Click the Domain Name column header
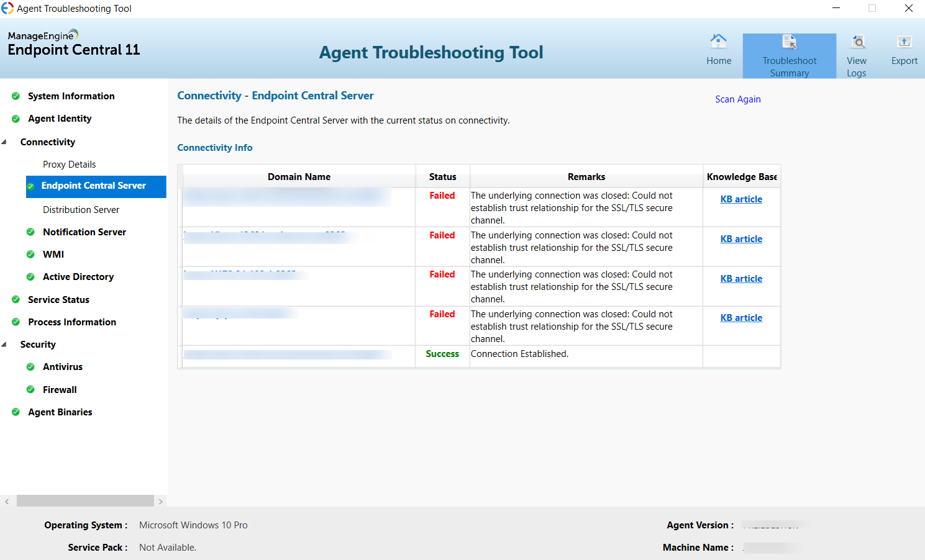Viewport: 925px width, 560px height. 299,177
